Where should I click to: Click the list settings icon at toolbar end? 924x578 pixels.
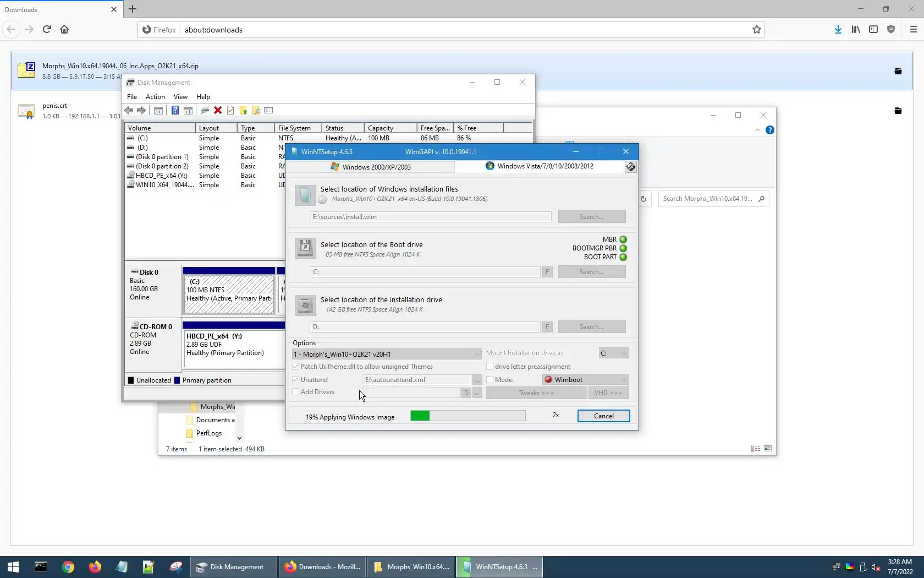(x=268, y=111)
